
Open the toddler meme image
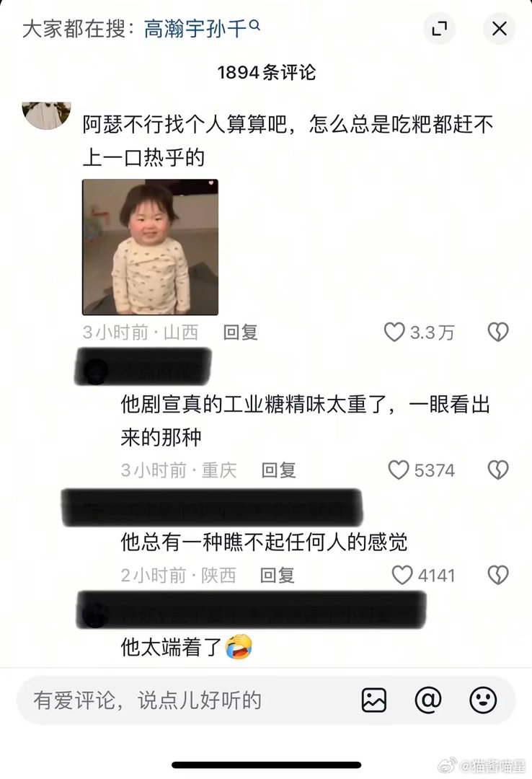tap(150, 247)
